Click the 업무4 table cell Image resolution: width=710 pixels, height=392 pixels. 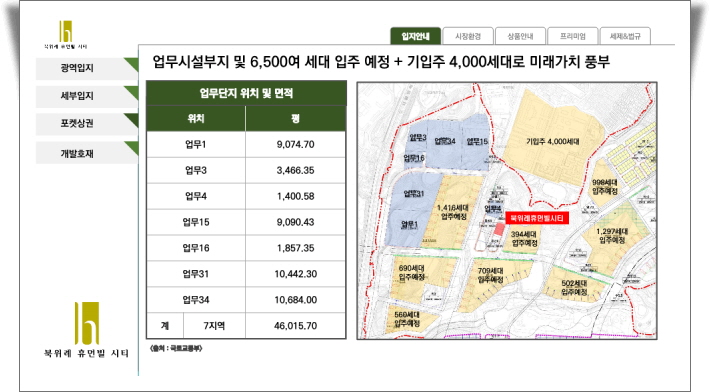coord(196,196)
